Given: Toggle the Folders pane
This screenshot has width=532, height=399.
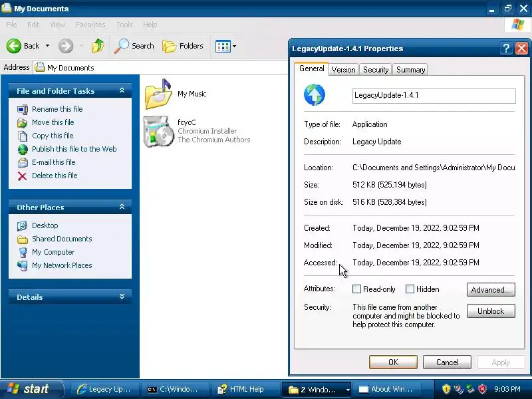Looking at the screenshot, I should pyautogui.click(x=183, y=46).
